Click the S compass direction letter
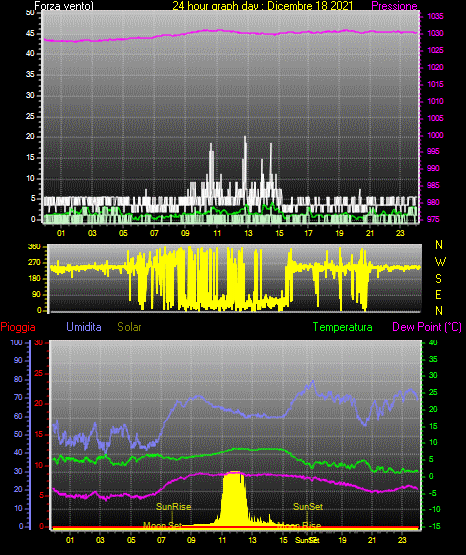The width and height of the screenshot is (466, 555). 438,279
